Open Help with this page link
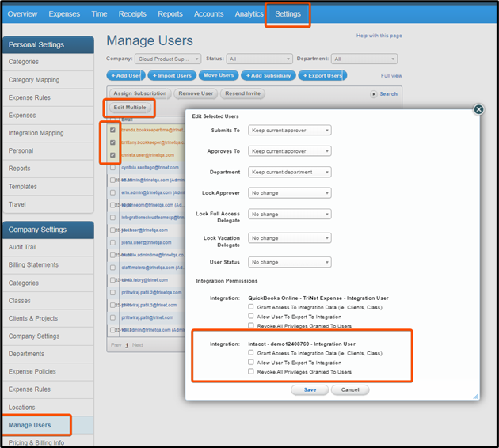 coord(379,36)
